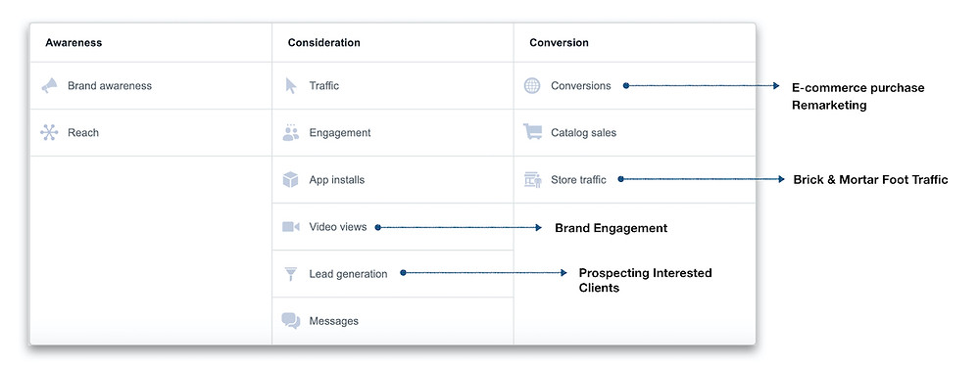Select the Reach objective
980x368 pixels.
tap(83, 133)
